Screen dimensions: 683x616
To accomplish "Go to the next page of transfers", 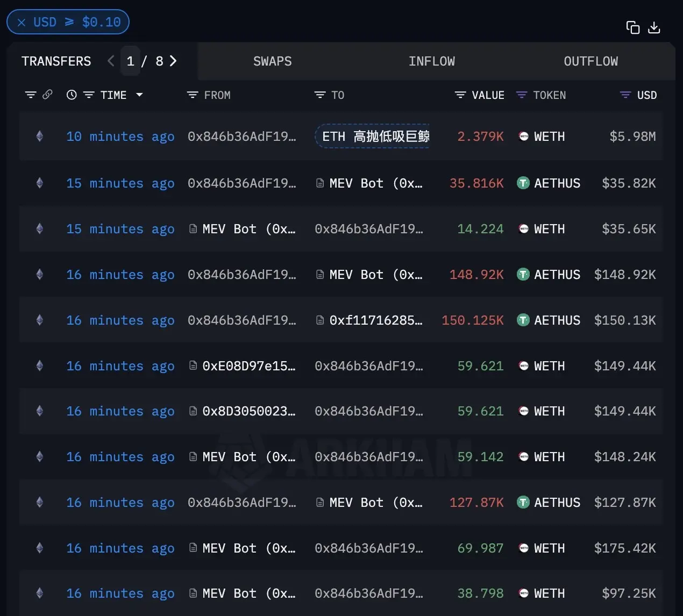I will [x=173, y=61].
